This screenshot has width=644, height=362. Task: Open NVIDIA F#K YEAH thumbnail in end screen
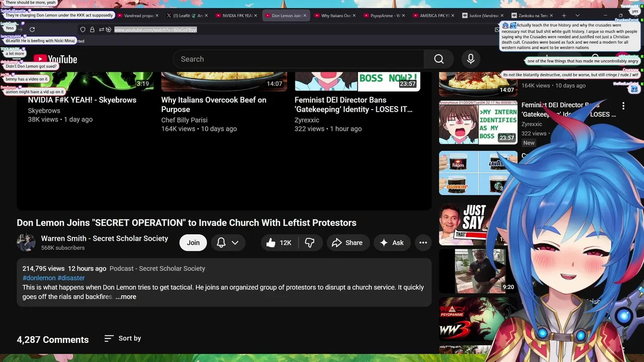[91, 81]
